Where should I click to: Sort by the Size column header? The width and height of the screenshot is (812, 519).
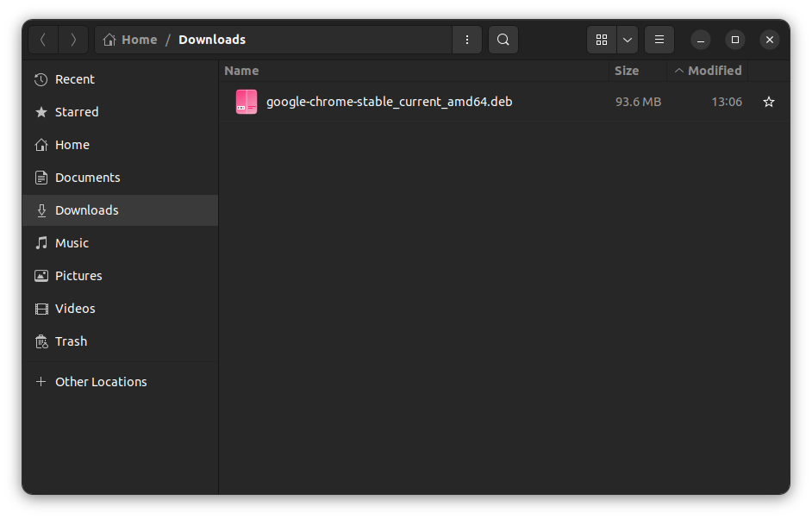tap(638, 71)
